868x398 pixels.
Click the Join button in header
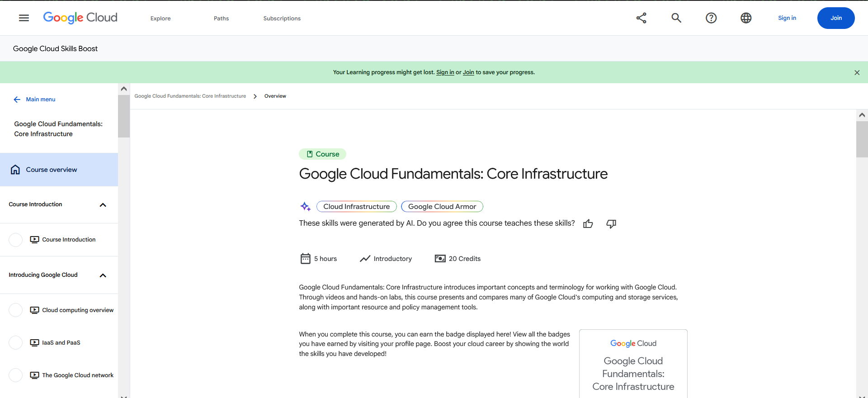pos(836,18)
